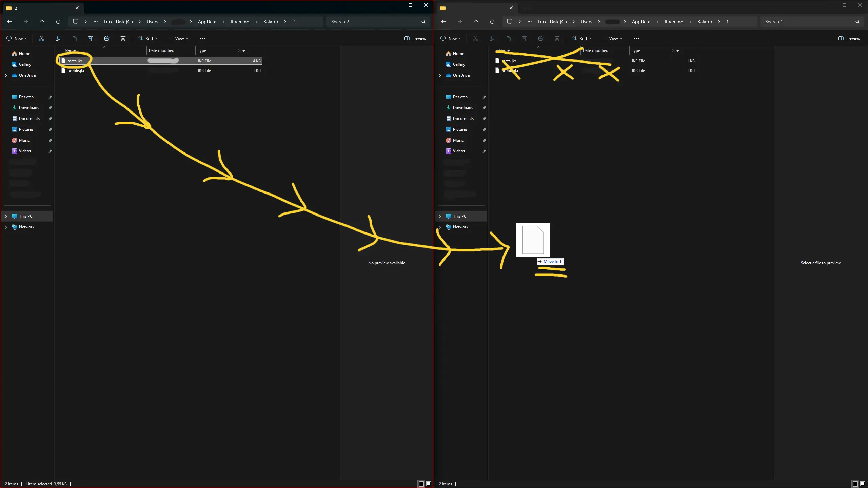The width and height of the screenshot is (868, 488).
Task: Expand This PC in window 2 sidebar
Action: [x=6, y=216]
